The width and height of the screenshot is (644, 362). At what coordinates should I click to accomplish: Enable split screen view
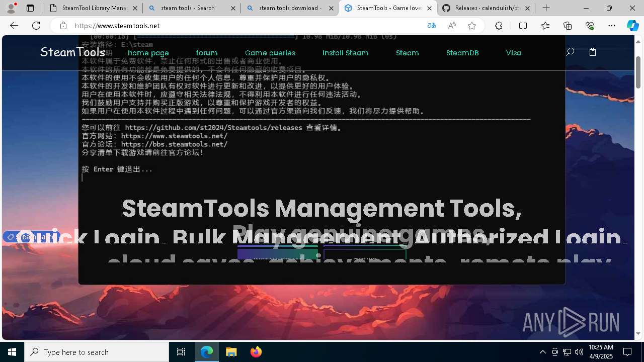coord(523,26)
